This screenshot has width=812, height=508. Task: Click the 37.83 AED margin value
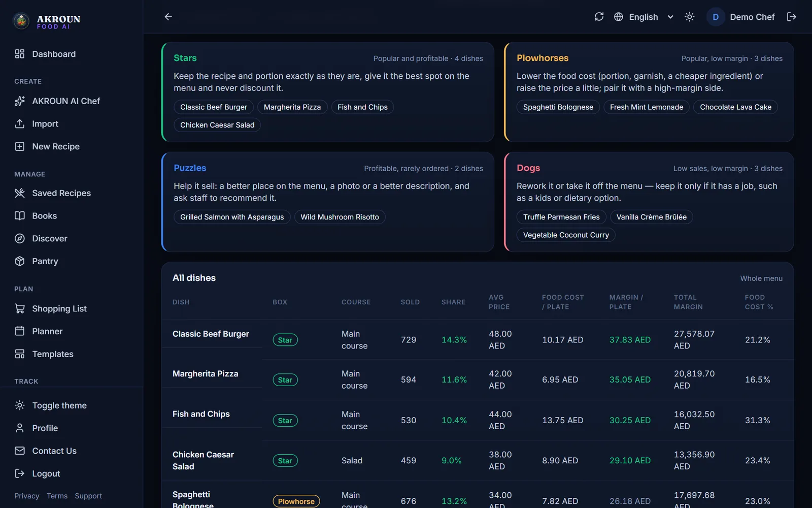coord(630,340)
